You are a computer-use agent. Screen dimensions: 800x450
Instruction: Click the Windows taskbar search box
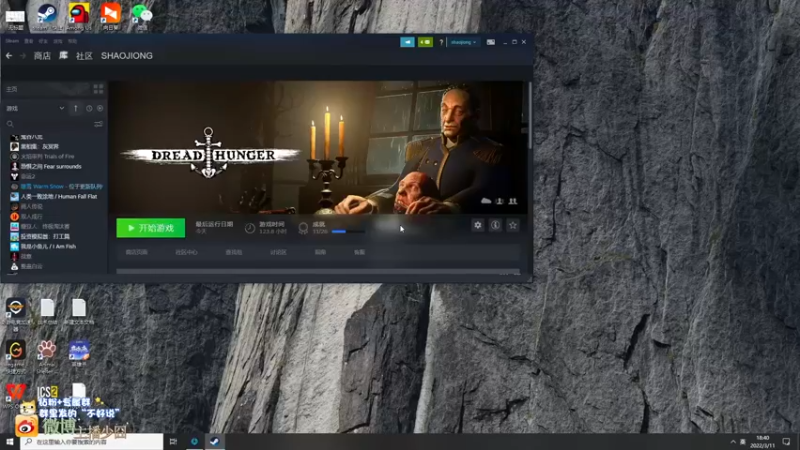[x=92, y=441]
